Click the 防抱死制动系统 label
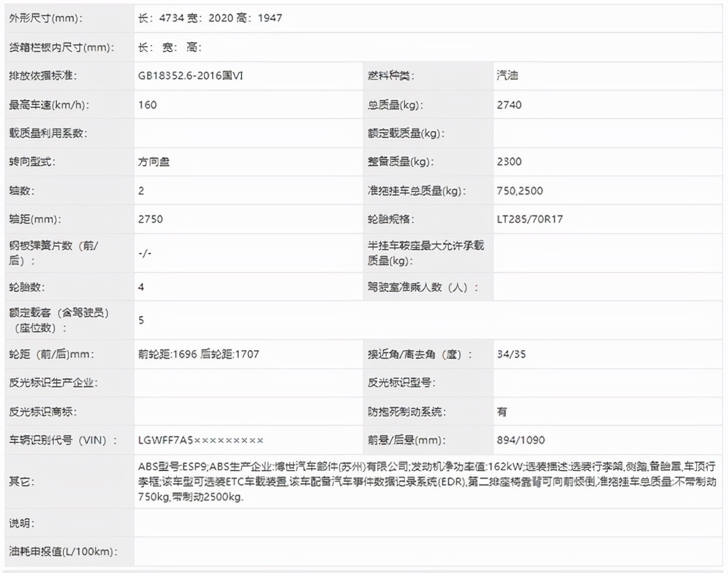728x573 pixels. 407,412
